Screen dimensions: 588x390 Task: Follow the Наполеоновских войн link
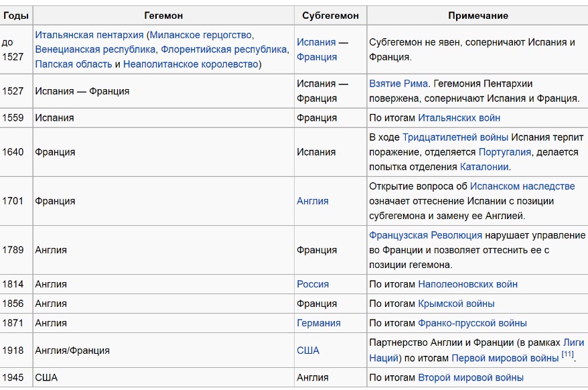(467, 284)
